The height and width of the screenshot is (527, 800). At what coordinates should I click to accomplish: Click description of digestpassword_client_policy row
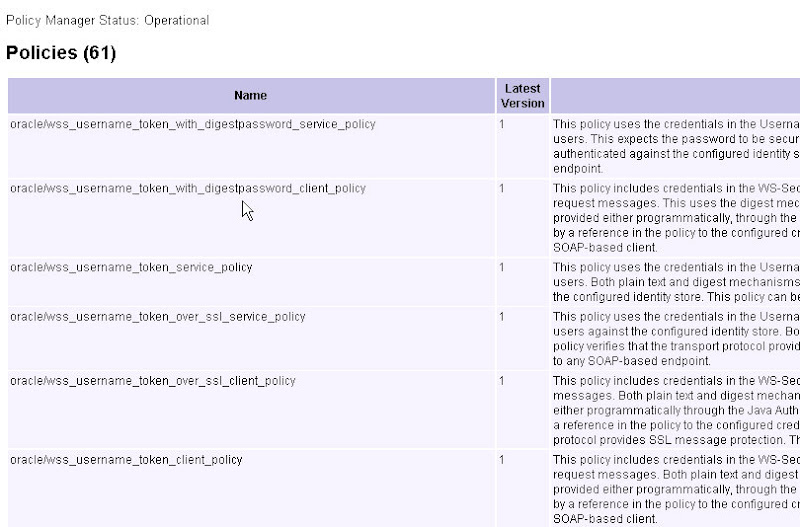676,218
